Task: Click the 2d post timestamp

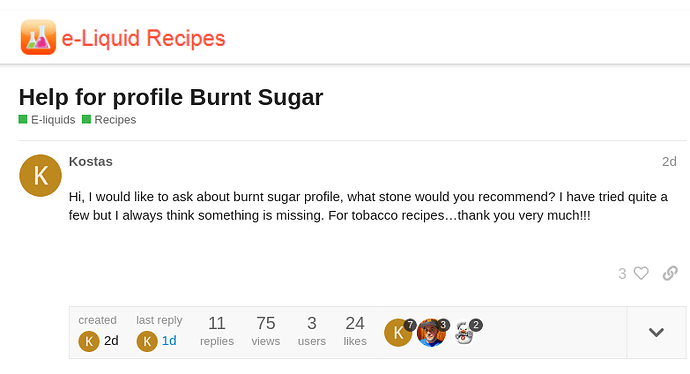Action: 669,161
